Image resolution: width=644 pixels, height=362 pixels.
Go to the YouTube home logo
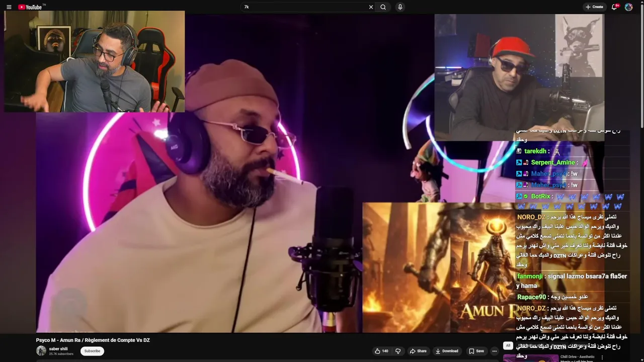coord(31,7)
